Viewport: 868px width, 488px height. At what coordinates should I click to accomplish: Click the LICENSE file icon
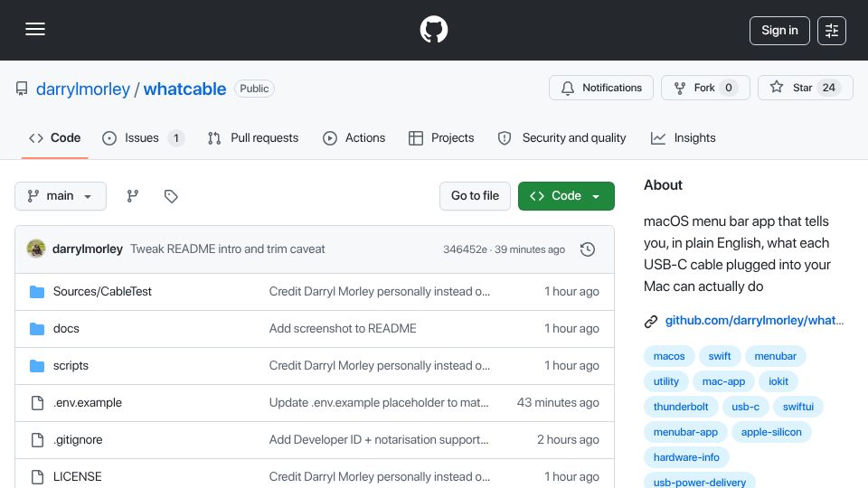(x=37, y=477)
